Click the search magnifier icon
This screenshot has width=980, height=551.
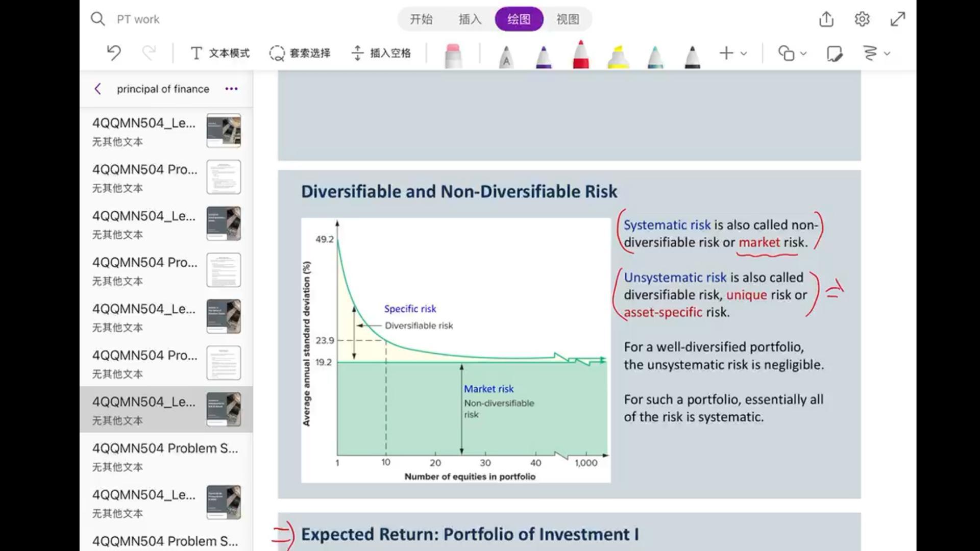(x=97, y=19)
